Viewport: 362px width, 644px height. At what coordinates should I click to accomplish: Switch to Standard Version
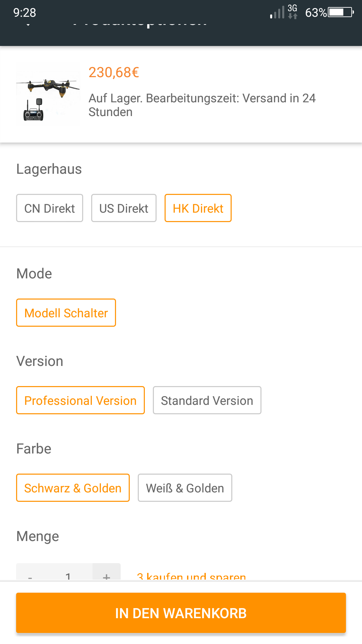tap(207, 400)
